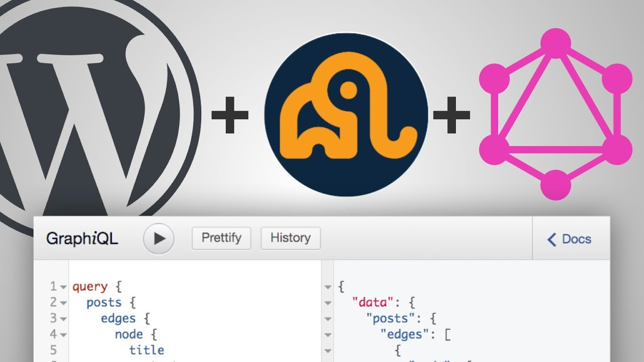The height and width of the screenshot is (362, 644).
Task: Collapse the edges block at line 3
Action: point(63,319)
